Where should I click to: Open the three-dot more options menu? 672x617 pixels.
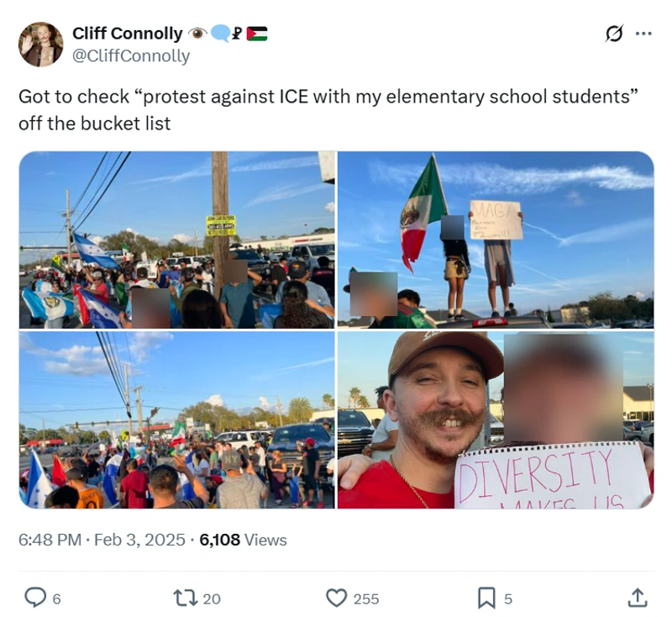point(643,34)
